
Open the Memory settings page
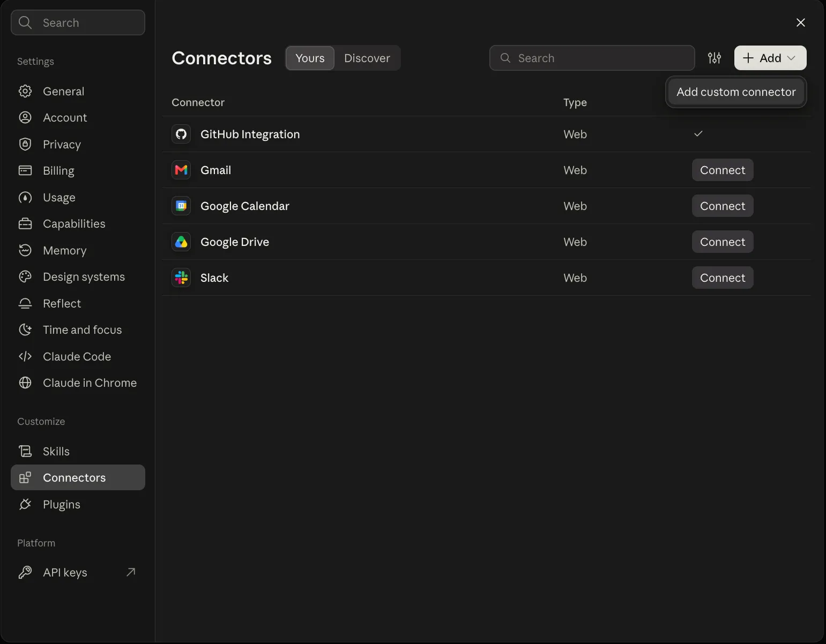click(78, 250)
